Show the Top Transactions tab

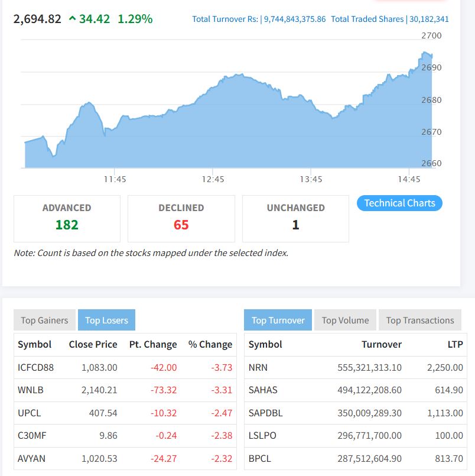(419, 320)
